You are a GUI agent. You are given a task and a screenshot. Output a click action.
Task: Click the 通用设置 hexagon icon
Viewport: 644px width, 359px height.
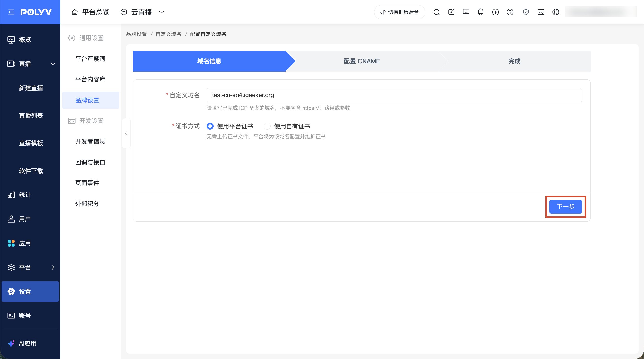pos(72,38)
